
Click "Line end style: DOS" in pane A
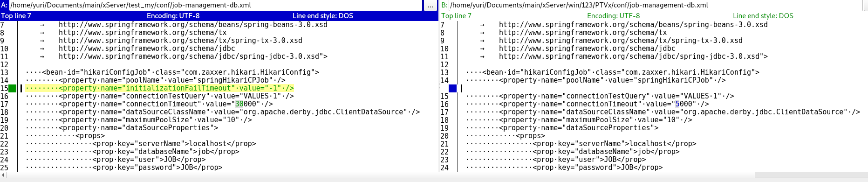[323, 16]
